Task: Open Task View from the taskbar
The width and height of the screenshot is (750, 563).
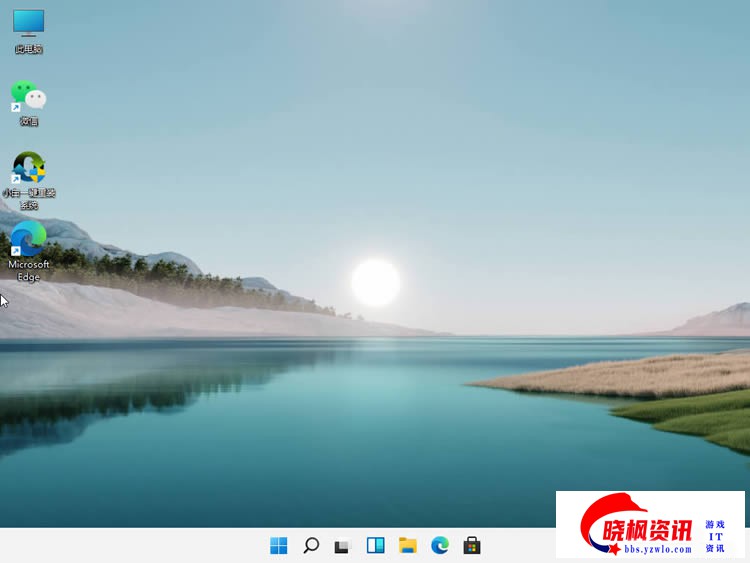Action: pos(343,546)
